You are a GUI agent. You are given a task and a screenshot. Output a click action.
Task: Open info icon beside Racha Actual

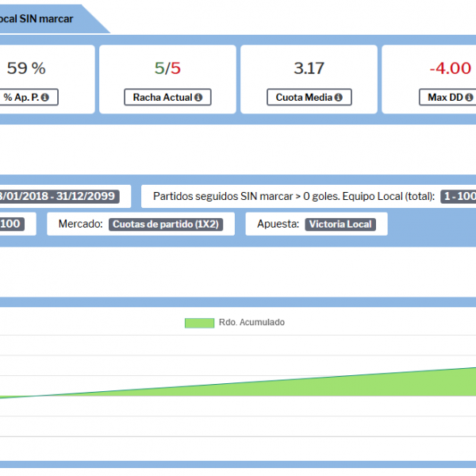pos(198,98)
